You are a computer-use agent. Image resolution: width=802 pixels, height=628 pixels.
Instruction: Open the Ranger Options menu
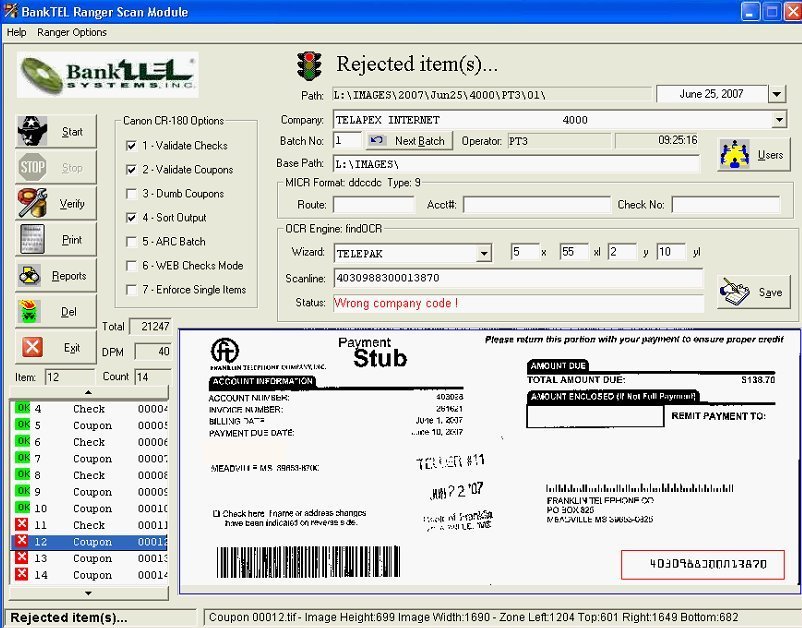coord(72,32)
